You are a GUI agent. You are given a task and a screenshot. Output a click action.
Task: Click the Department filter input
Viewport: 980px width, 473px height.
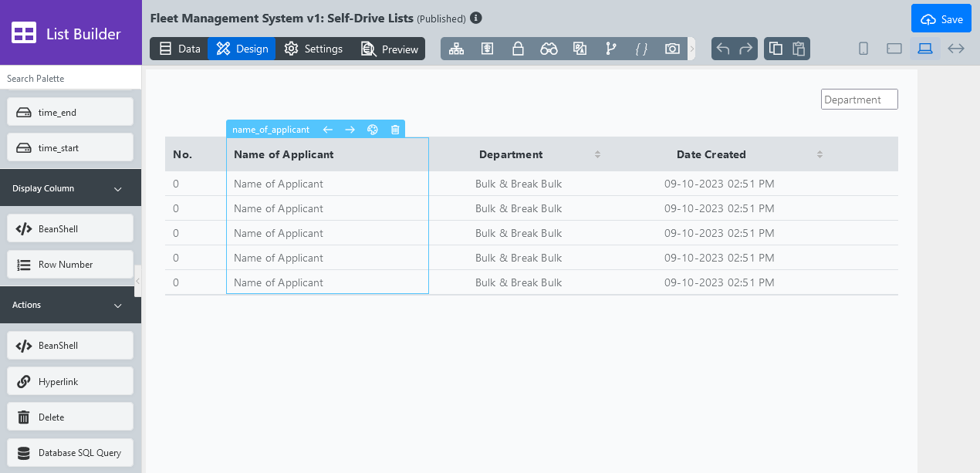coord(860,100)
